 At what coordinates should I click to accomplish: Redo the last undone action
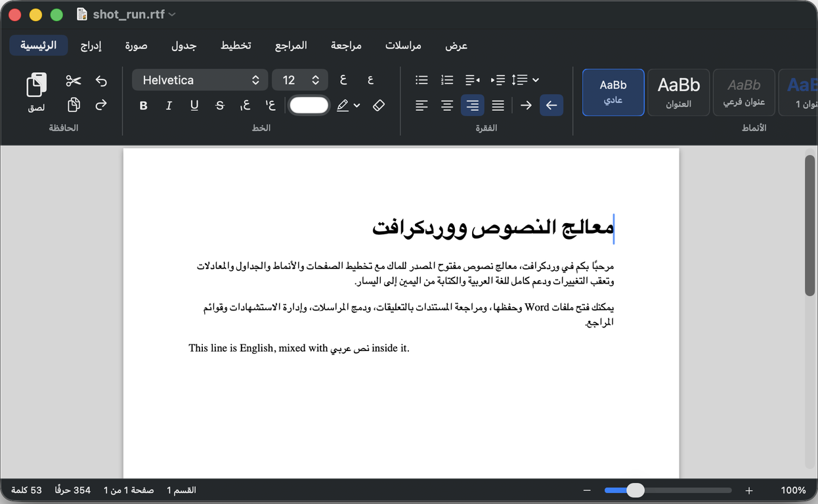click(x=101, y=105)
